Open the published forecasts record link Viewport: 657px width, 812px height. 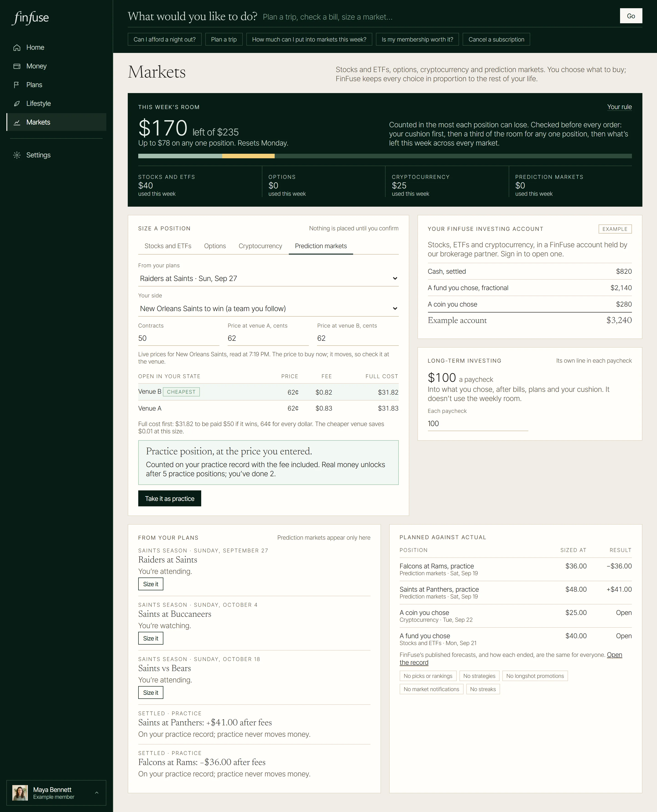[x=511, y=659]
